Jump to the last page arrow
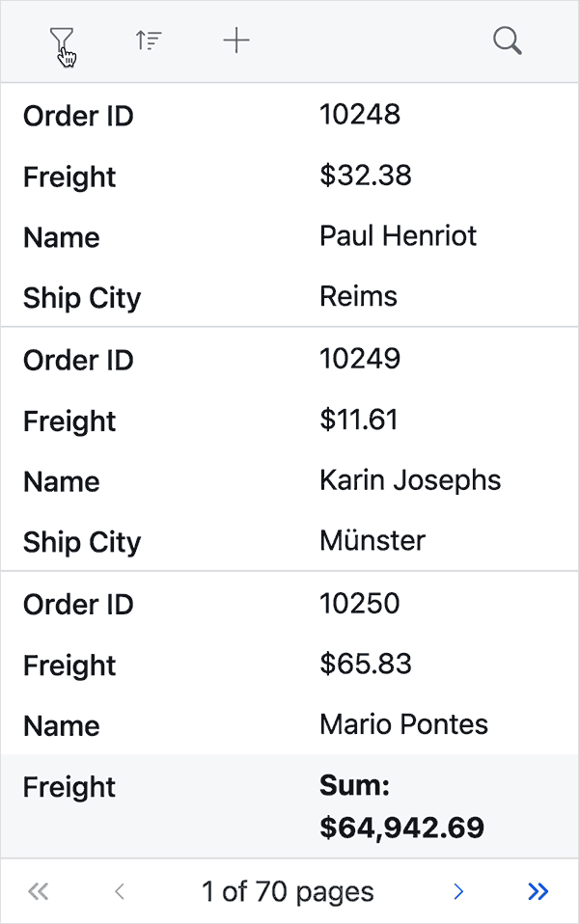The height and width of the screenshot is (924, 579). coord(538,892)
